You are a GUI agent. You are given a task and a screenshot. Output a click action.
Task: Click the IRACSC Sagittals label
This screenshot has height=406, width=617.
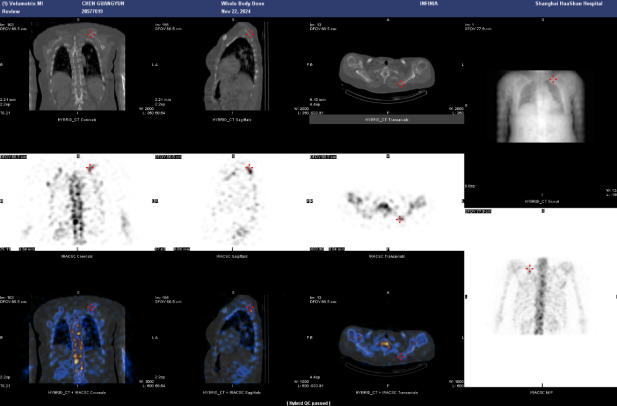[x=232, y=256]
